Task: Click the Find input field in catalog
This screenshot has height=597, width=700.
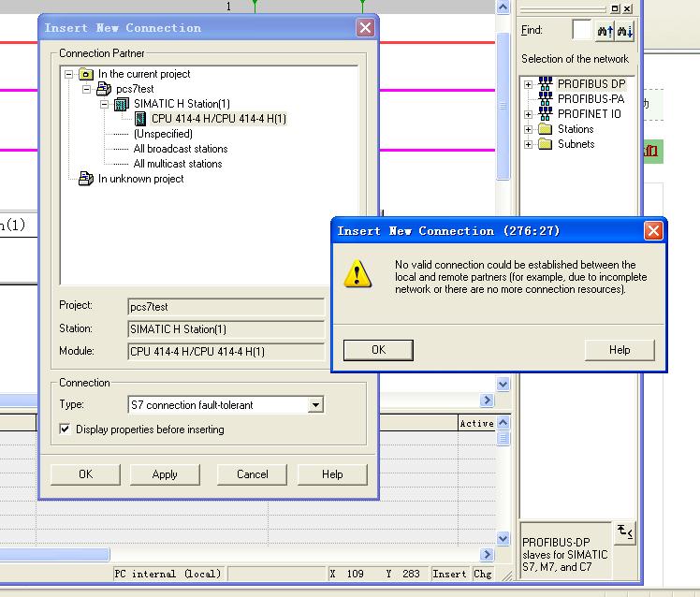Action: (x=582, y=30)
